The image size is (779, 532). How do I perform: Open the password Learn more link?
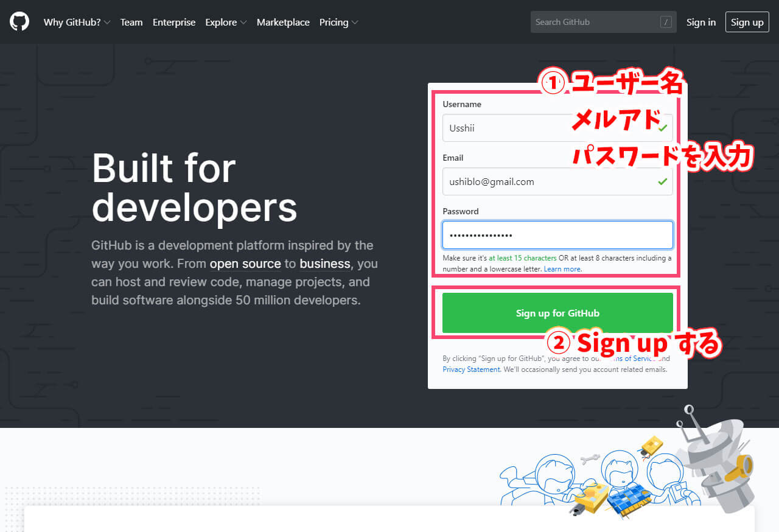click(x=562, y=269)
